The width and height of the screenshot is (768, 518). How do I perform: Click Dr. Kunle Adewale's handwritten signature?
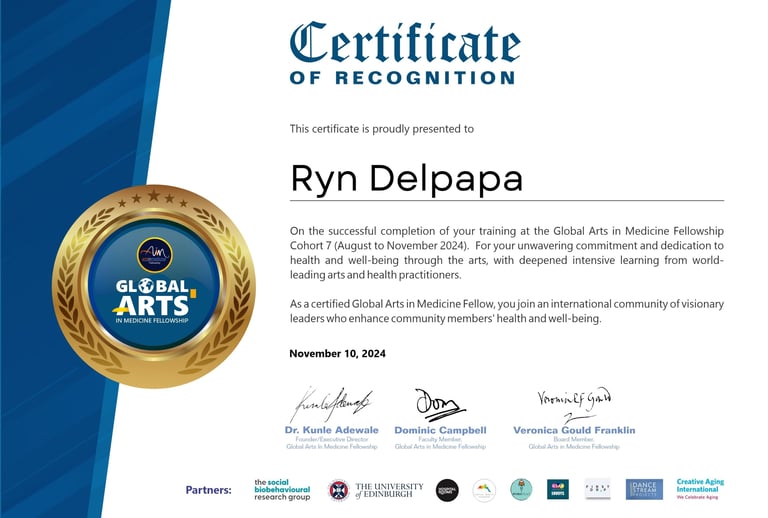(x=332, y=404)
